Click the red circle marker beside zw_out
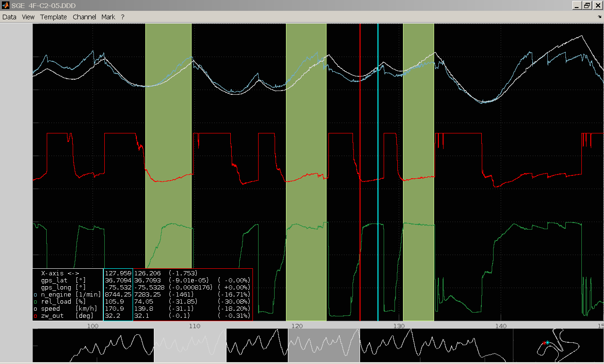Viewport: 604px width, 364px height. 35,316
